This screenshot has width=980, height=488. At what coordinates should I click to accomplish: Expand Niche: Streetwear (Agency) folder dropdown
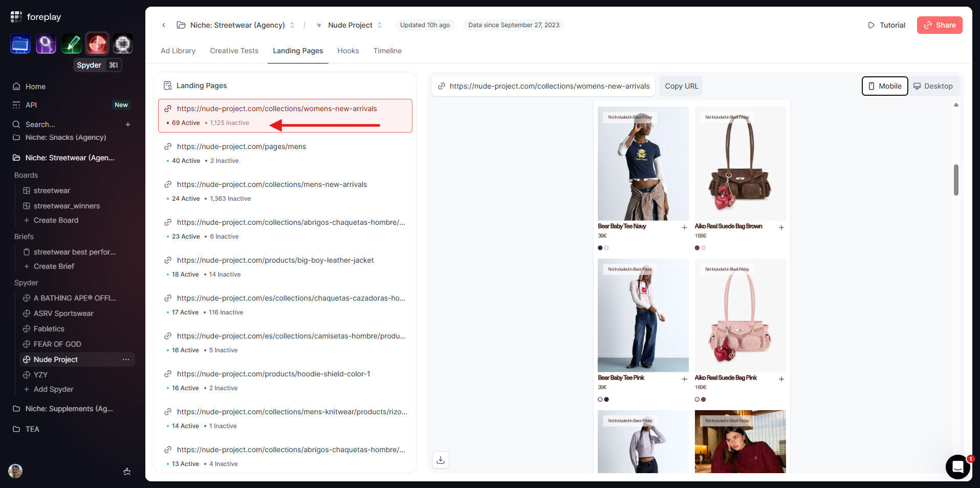[292, 25]
